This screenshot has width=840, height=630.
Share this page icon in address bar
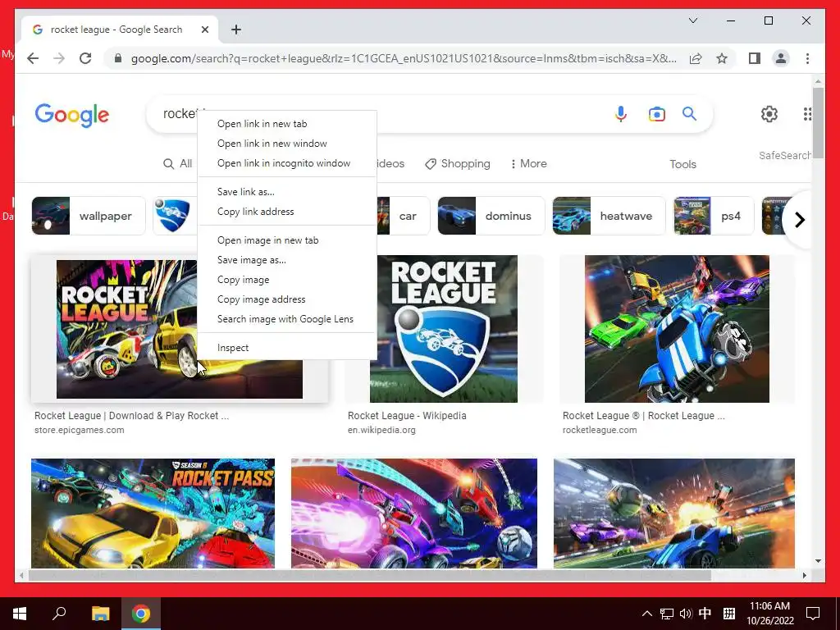click(x=696, y=58)
